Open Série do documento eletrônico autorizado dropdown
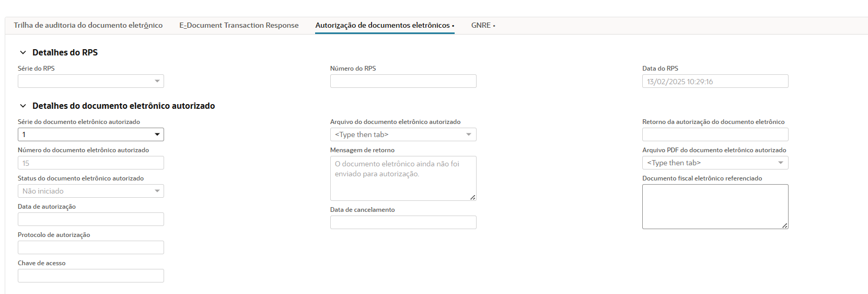Image resolution: width=868 pixels, height=294 pixels. [157, 134]
